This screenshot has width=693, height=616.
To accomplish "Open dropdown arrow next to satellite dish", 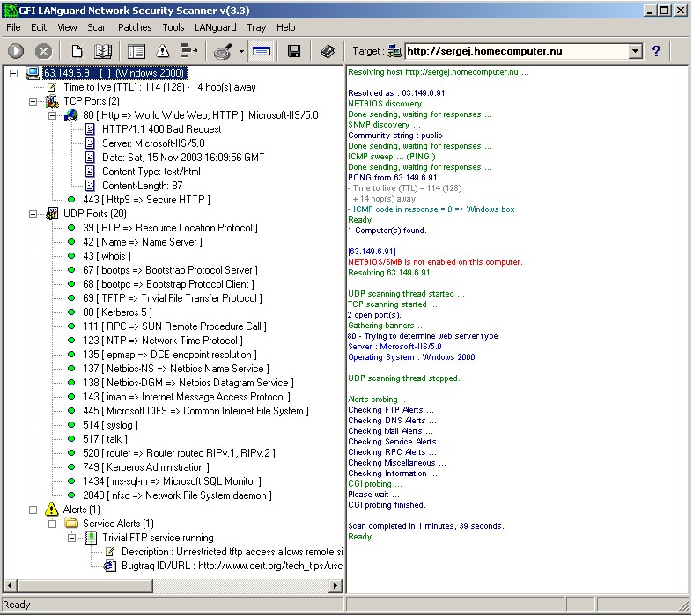I will tap(241, 51).
